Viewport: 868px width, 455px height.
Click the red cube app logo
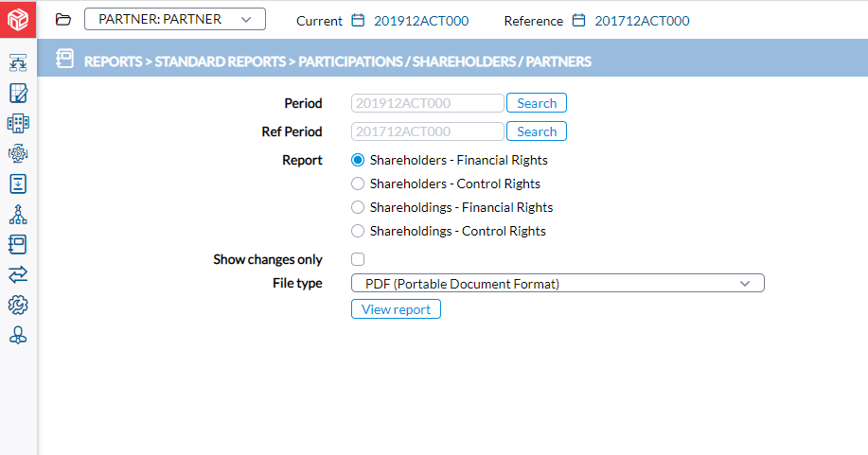tap(18, 19)
